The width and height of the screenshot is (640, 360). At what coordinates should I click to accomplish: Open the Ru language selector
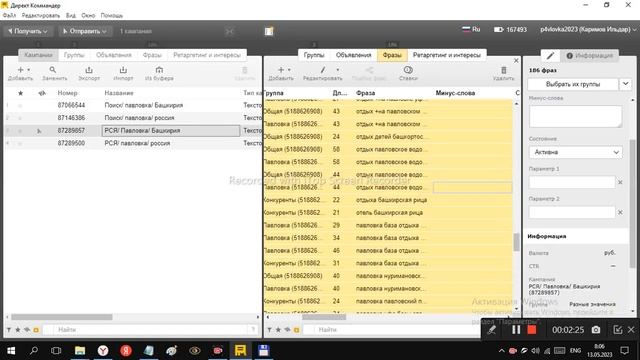[x=471, y=29]
